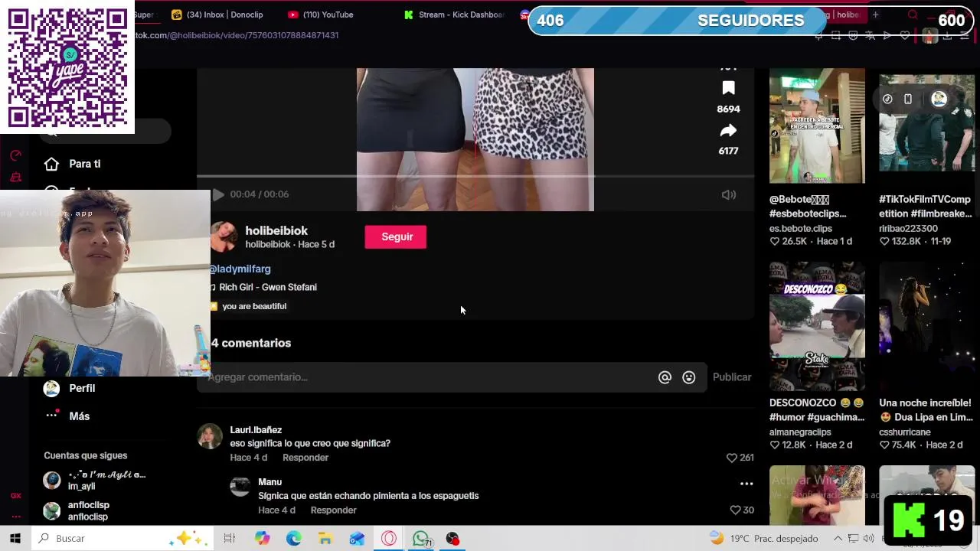Switch to Stream - Kick Dashboard tab
Screen dimensions: 980x551
453,15
